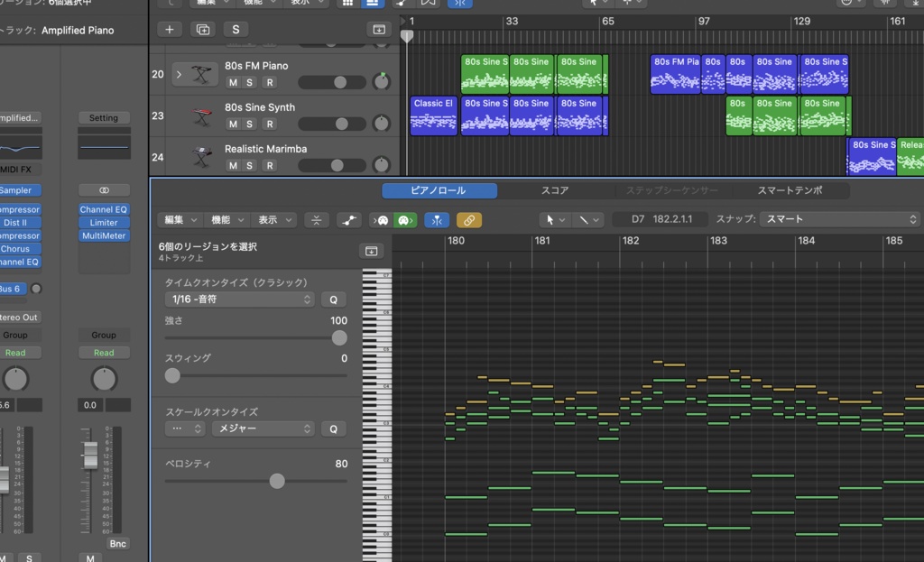
Task: Click the 80s FM Piano pan knob
Action: [x=382, y=81]
